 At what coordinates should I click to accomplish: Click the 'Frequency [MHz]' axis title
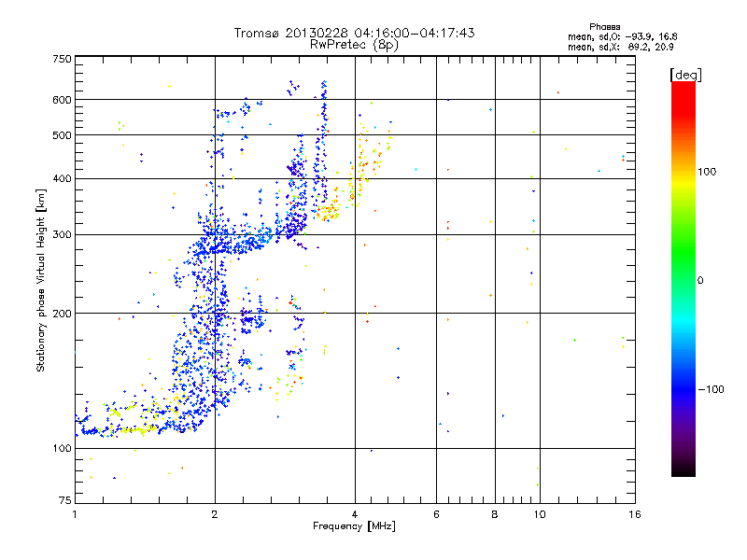click(x=354, y=526)
